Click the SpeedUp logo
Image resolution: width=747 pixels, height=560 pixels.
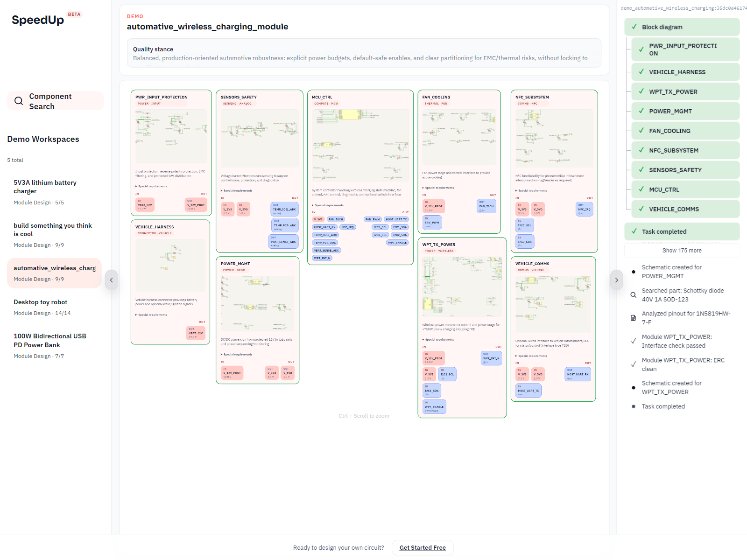[x=38, y=20]
